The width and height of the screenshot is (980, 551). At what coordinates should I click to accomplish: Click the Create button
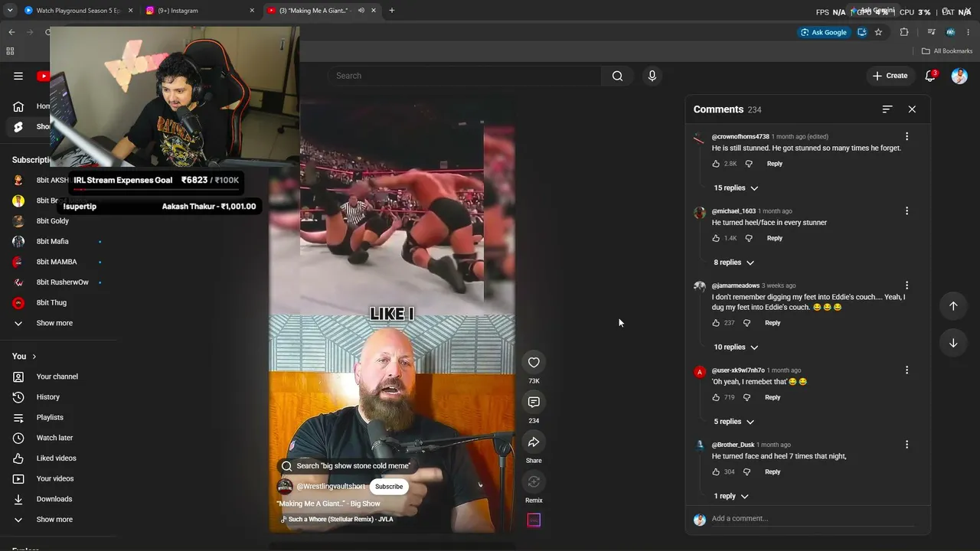[890, 76]
